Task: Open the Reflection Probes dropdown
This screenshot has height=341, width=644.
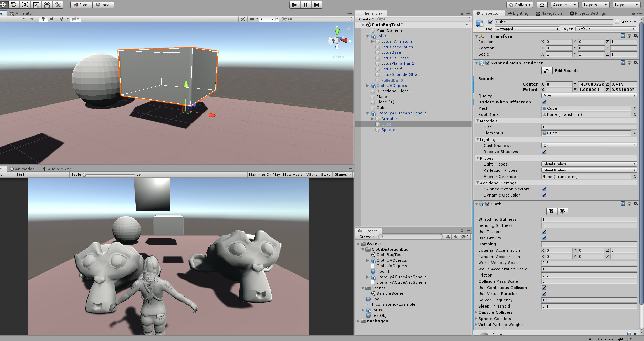Action: coord(589,170)
